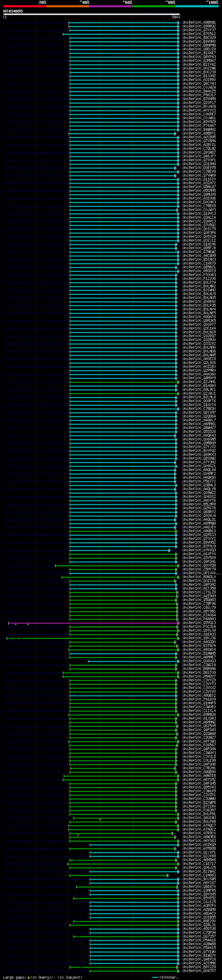The height and width of the screenshot is (980, 222).
Task: Select hit label UniRef100_A9BKW1
Action: pyautogui.click(x=199, y=23)
